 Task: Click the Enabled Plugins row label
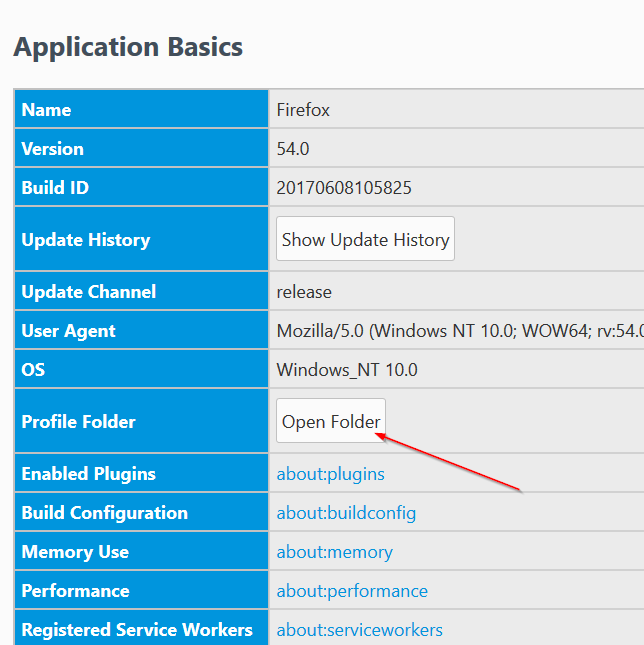pos(88,474)
